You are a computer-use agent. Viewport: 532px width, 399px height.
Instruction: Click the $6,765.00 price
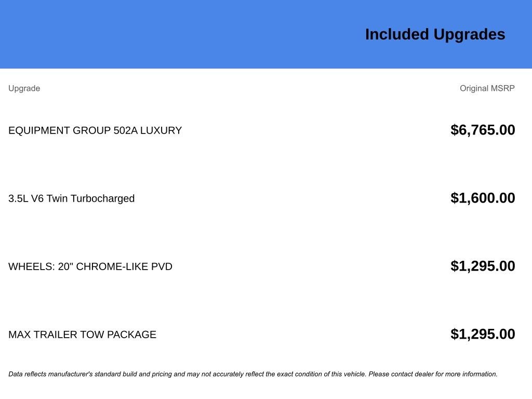pyautogui.click(x=483, y=130)
